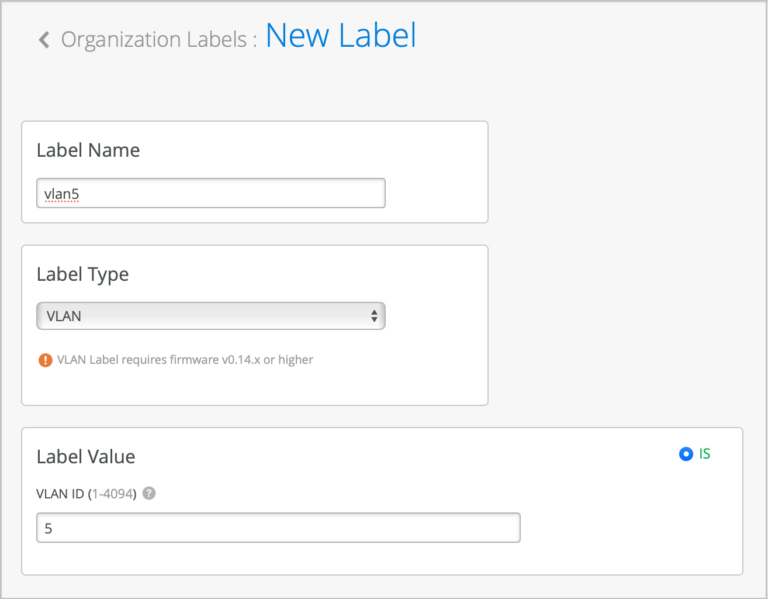
Task: Focus the Label Name field containing vlan5
Action: (210, 193)
